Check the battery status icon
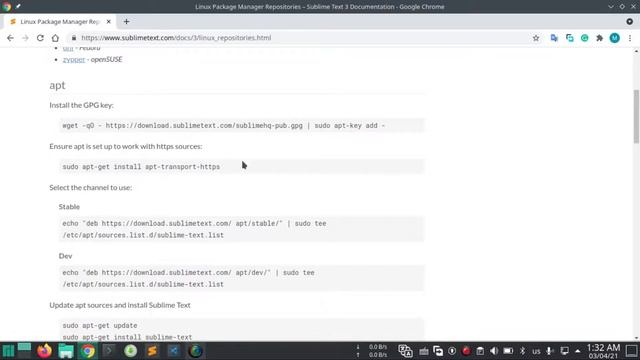640x360 pixels. click(508, 351)
